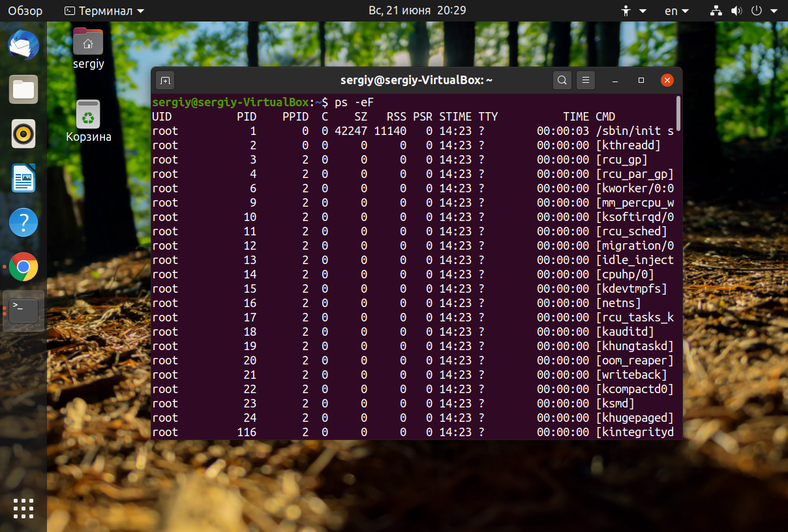788x532 pixels.
Task: Click the terminal vertical scrollbar
Action: tap(678, 113)
